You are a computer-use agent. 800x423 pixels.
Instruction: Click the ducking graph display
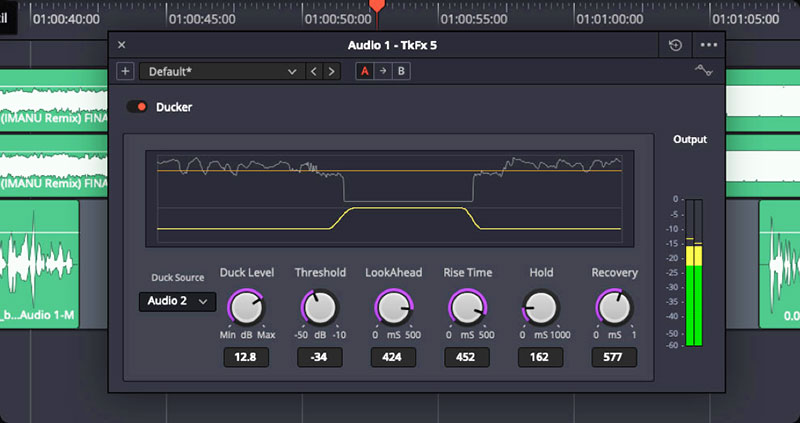[x=389, y=199]
